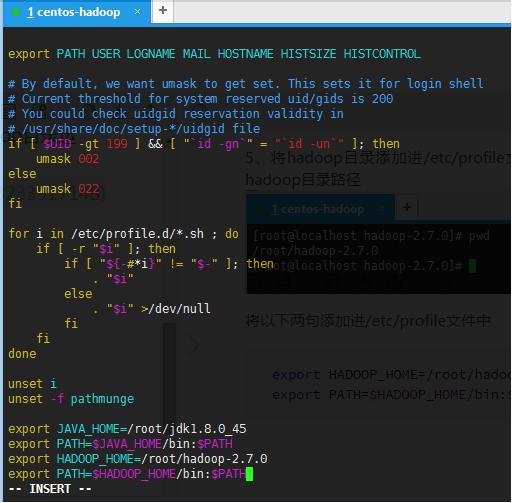Screen dimensions: 512x503
Task: Click the green connection status dot
Action: pos(15,12)
